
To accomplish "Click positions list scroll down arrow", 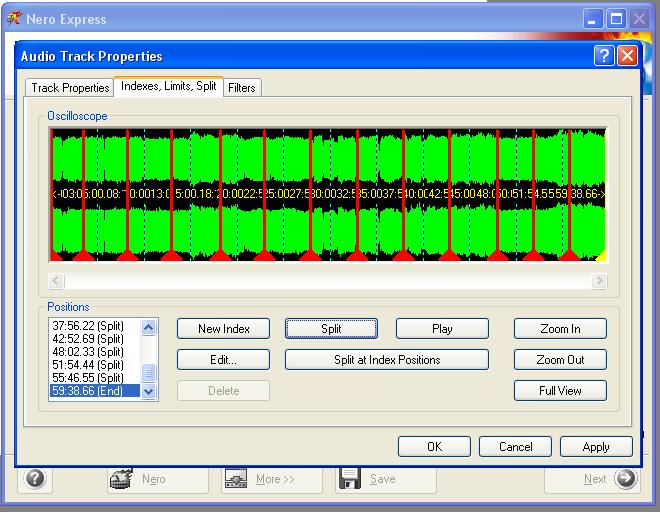I will 149,391.
